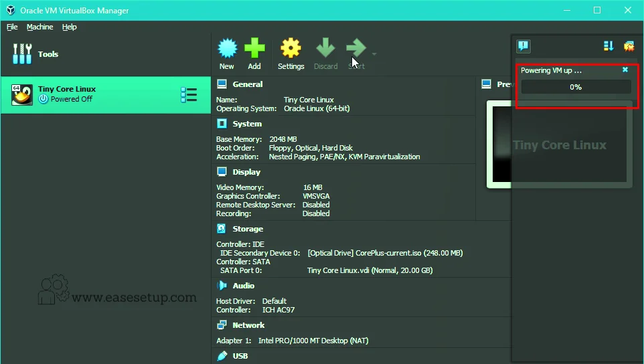
Task: Open the Audio section header link
Action: click(x=244, y=286)
